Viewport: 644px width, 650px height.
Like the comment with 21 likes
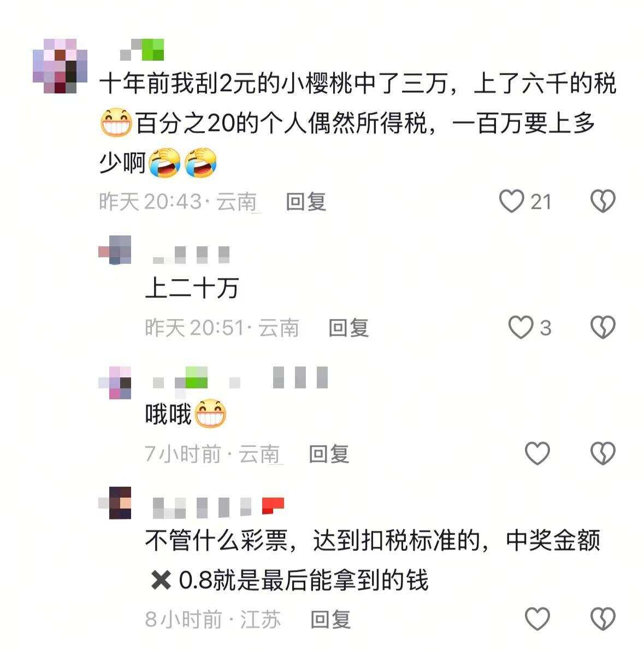click(x=511, y=201)
